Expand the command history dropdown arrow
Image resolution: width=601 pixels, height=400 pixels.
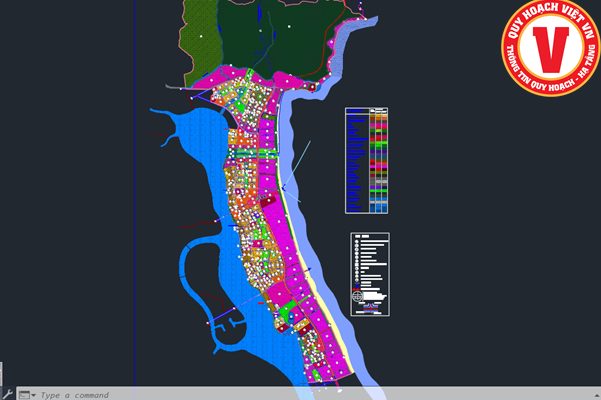click(x=33, y=395)
